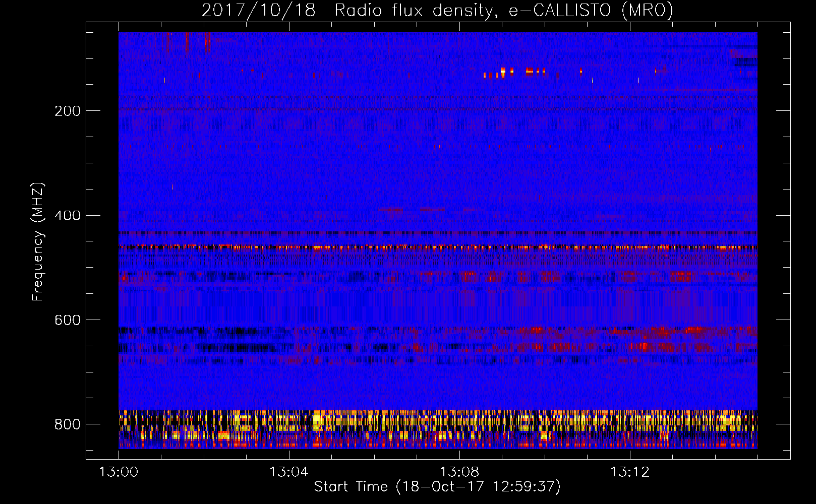This screenshot has height=504, width=816.
Task: Click the '13:04' time tick label
Action: 289,472
